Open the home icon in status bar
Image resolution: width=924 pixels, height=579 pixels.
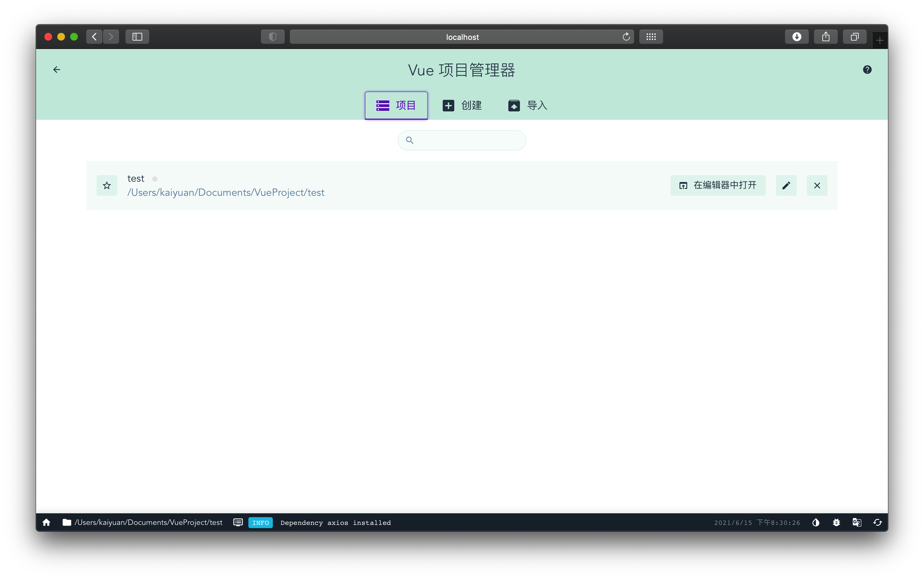click(x=46, y=522)
